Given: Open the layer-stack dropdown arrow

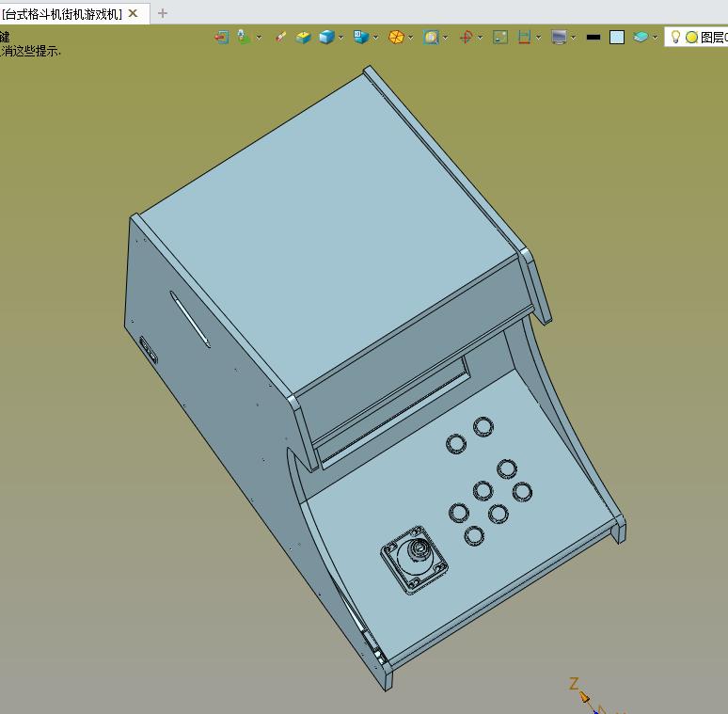Looking at the screenshot, I should 655,38.
